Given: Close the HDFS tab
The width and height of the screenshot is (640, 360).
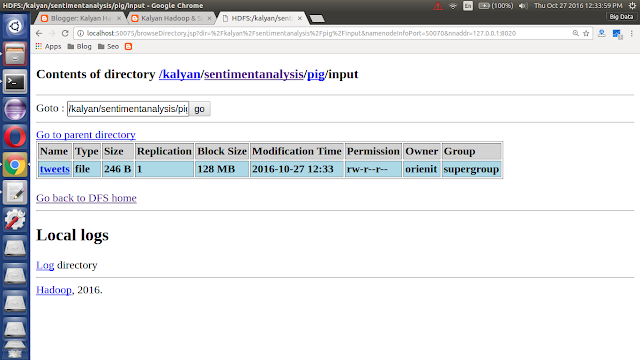Looking at the screenshot, I should (300, 18).
